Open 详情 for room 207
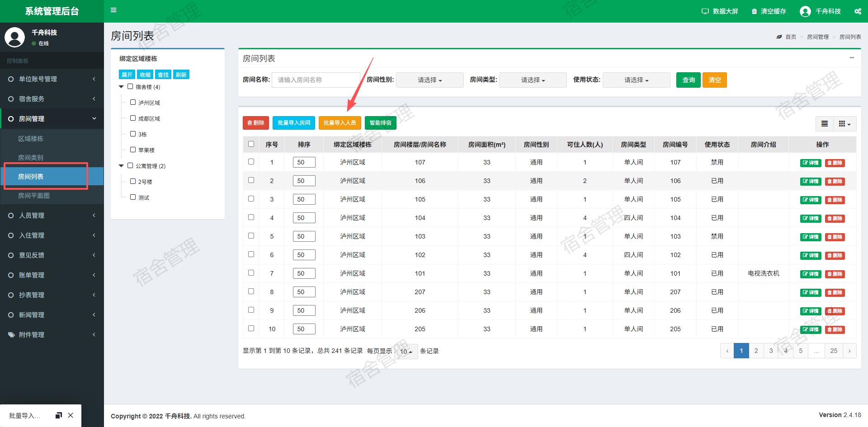This screenshot has height=427, width=868. click(x=811, y=292)
